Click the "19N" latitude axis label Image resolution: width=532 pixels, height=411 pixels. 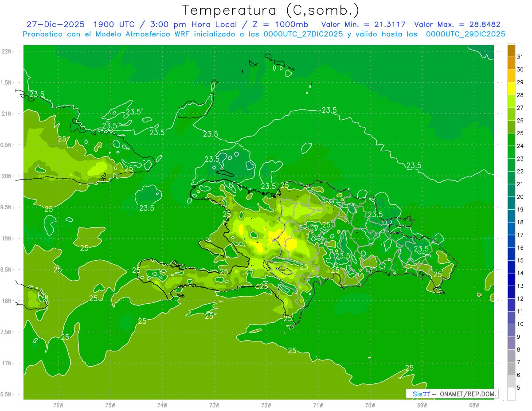tap(7, 239)
